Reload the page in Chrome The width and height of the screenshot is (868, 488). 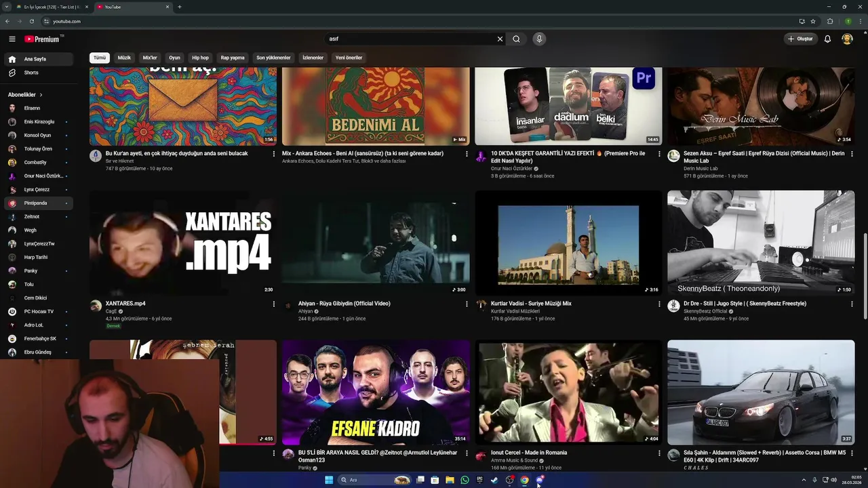click(31, 21)
